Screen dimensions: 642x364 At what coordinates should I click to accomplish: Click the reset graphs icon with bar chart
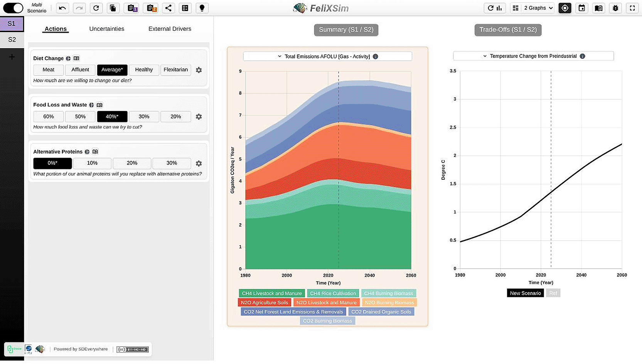point(495,8)
